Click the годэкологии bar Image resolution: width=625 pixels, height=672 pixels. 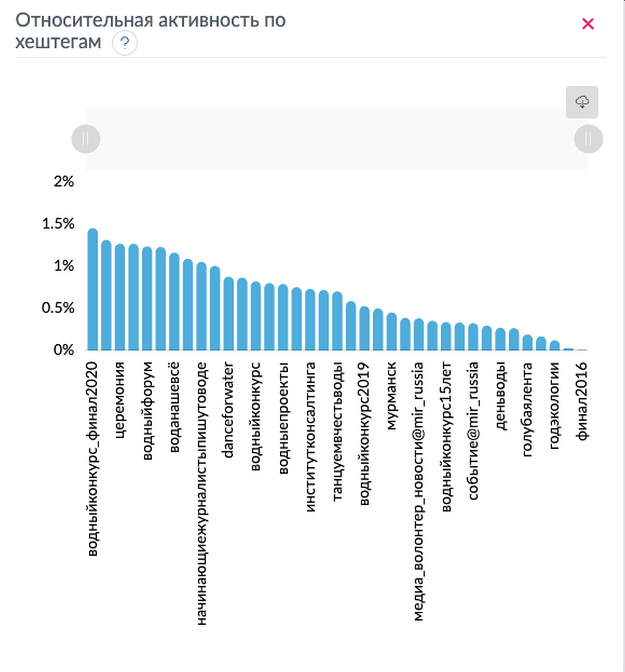pos(555,346)
